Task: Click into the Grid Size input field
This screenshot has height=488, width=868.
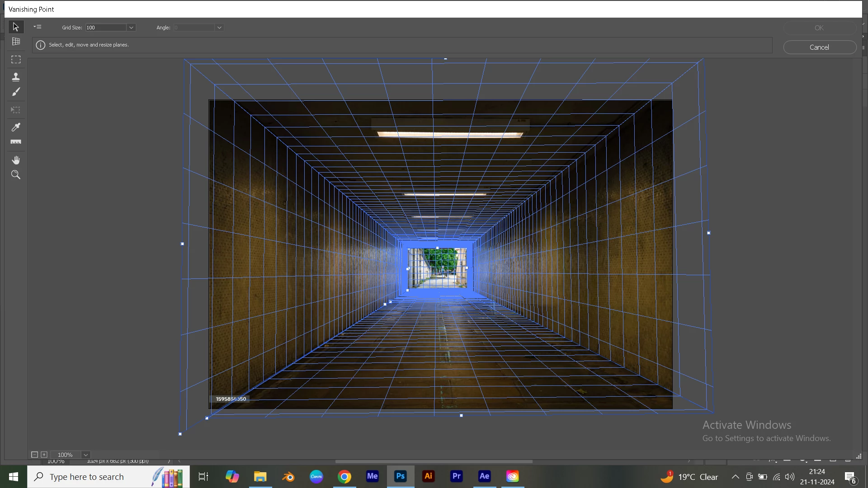Action: point(106,28)
